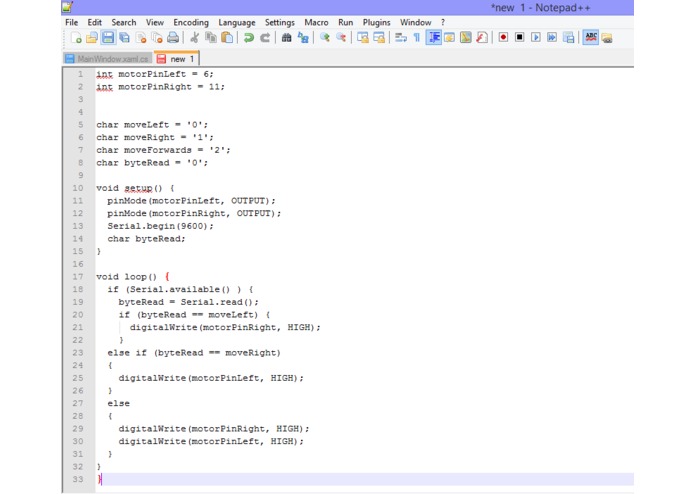
Task: Place cursor on 'int motorPinLeft = 6;' line
Action: [x=155, y=74]
